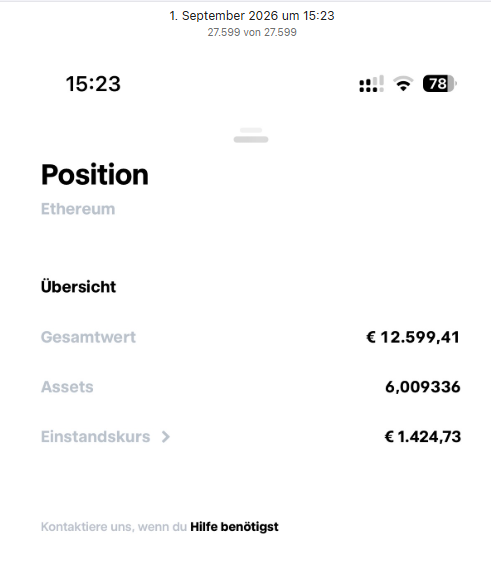The height and width of the screenshot is (578, 491).
Task: Click the Gesamtwert label
Action: pos(88,337)
